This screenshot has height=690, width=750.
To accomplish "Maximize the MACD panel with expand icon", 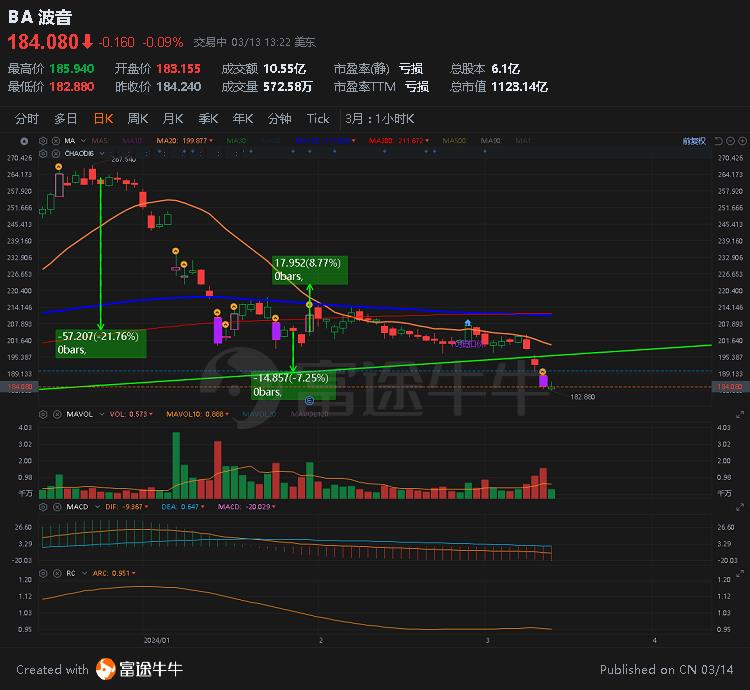I will pos(740,507).
